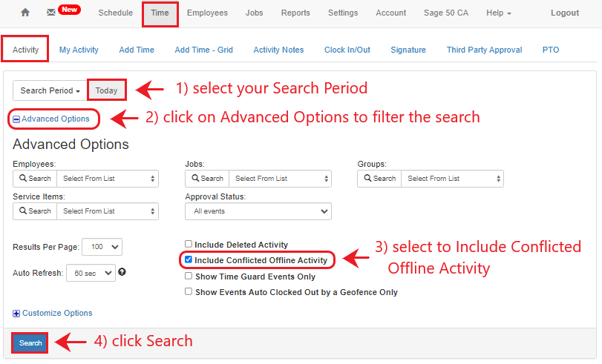Open the Search Period dropdown

[50, 90]
